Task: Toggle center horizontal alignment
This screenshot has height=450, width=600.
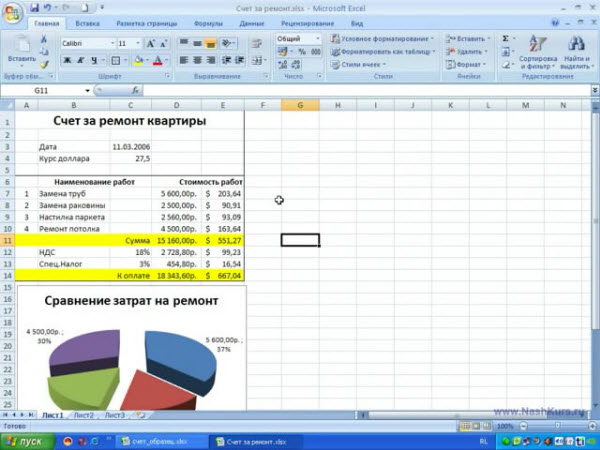Action: [197, 60]
